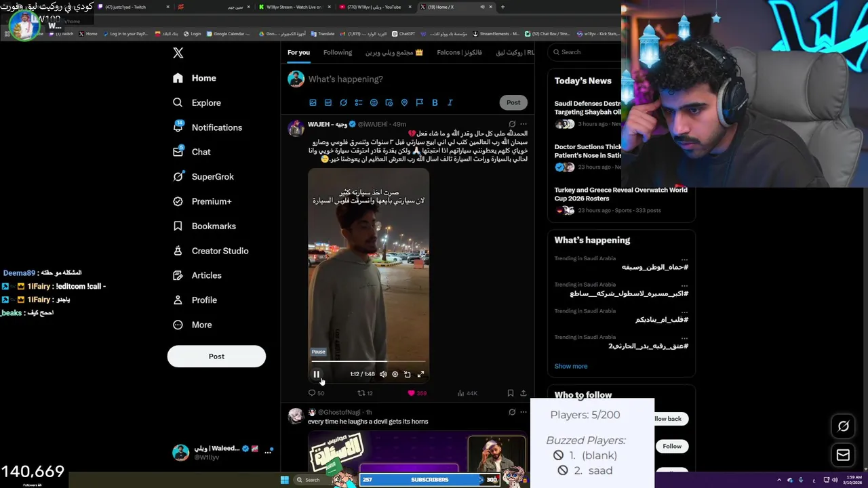This screenshot has height=488, width=868.
Task: Open options for first Saudi Arabia trend
Action: pyautogui.click(x=684, y=259)
